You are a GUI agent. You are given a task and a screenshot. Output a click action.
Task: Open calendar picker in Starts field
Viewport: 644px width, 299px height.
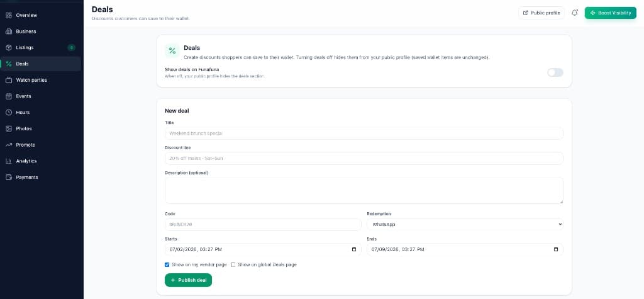coord(354,249)
